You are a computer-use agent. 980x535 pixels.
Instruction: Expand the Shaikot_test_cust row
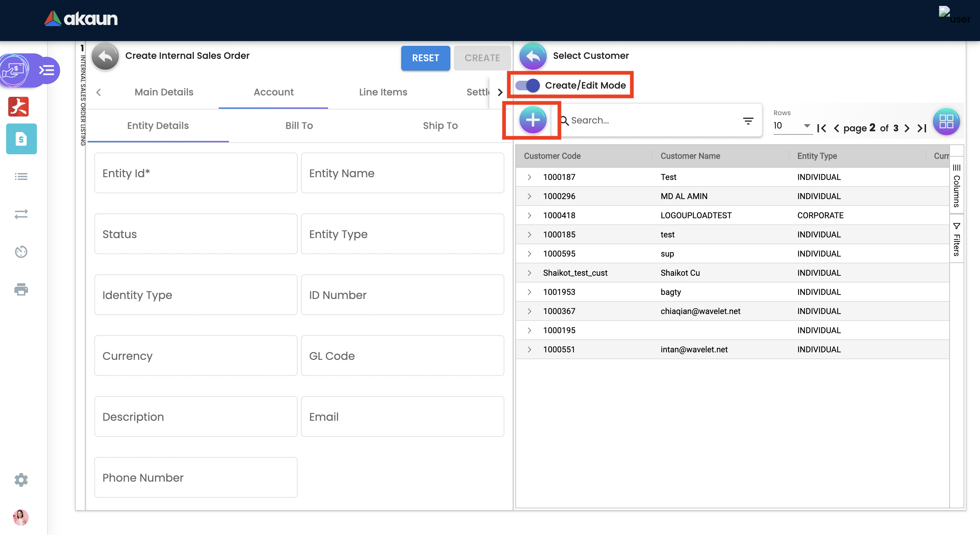pyautogui.click(x=529, y=273)
